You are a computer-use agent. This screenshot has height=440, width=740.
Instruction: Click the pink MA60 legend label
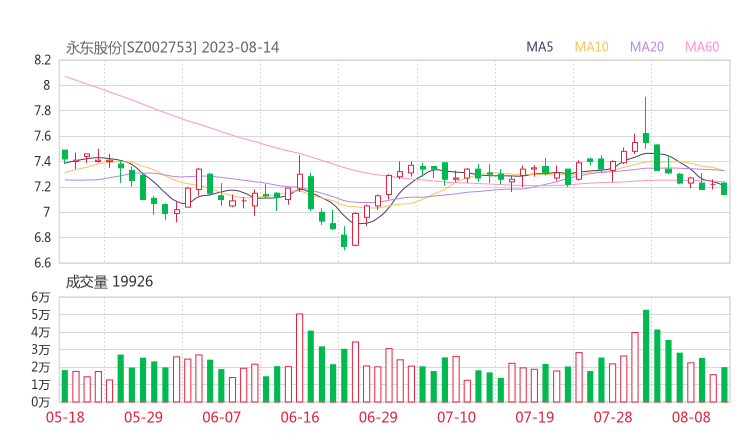point(702,47)
